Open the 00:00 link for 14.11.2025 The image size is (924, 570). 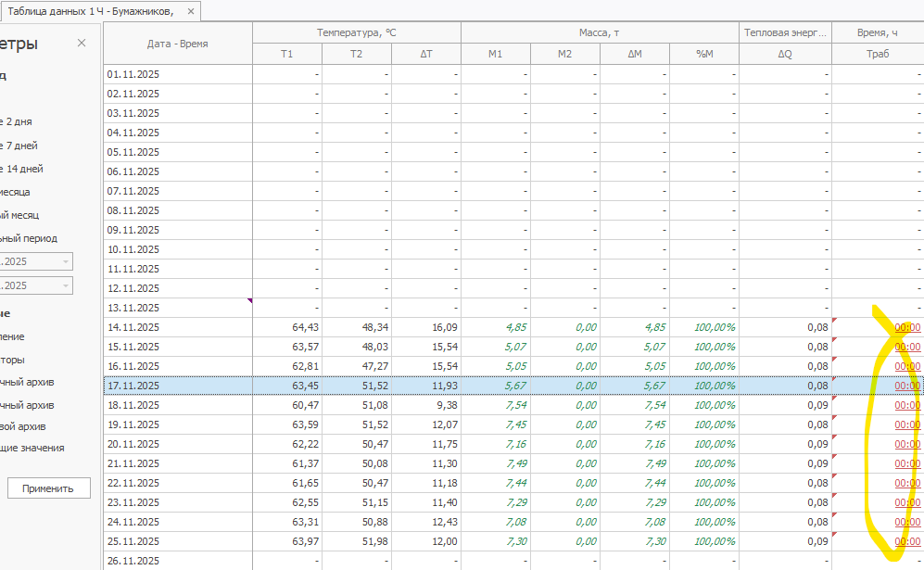906,327
